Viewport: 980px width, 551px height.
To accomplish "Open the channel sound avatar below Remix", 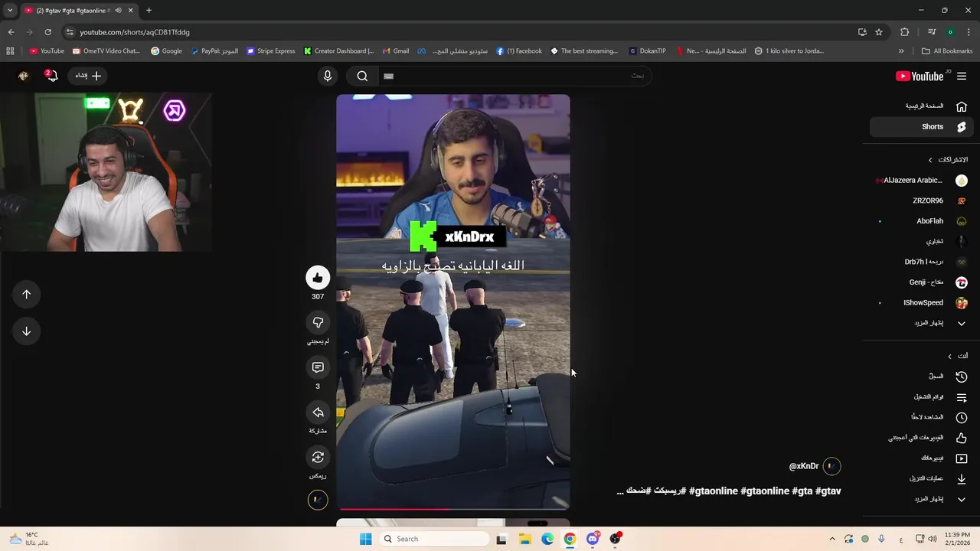I will (x=318, y=500).
